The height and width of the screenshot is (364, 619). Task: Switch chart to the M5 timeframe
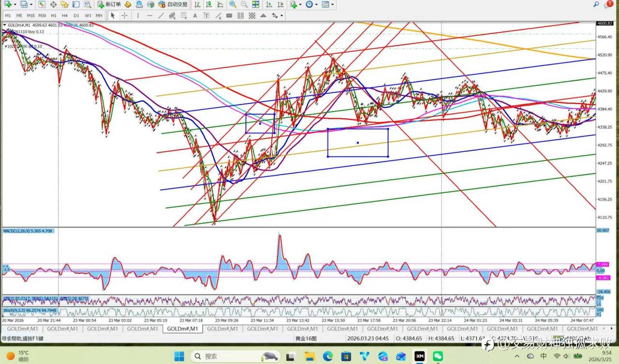(x=19, y=15)
